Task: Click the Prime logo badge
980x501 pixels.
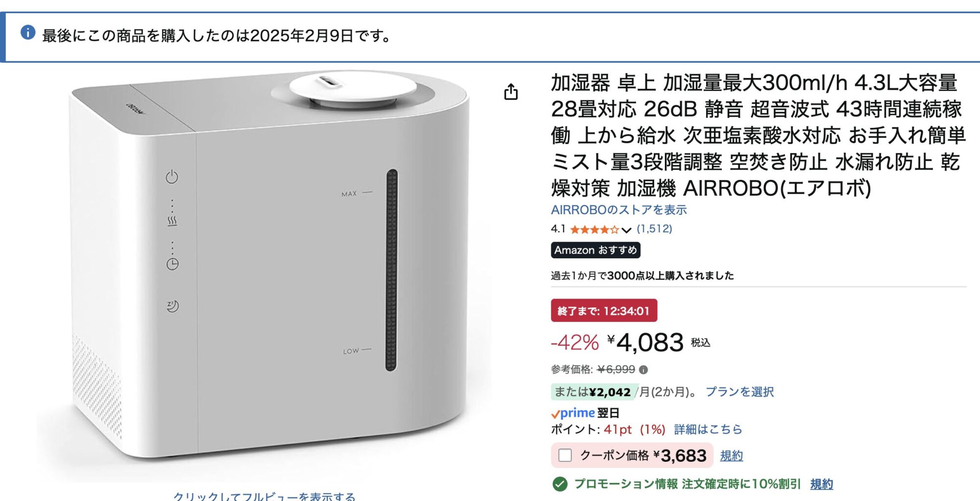Action: pos(573,413)
